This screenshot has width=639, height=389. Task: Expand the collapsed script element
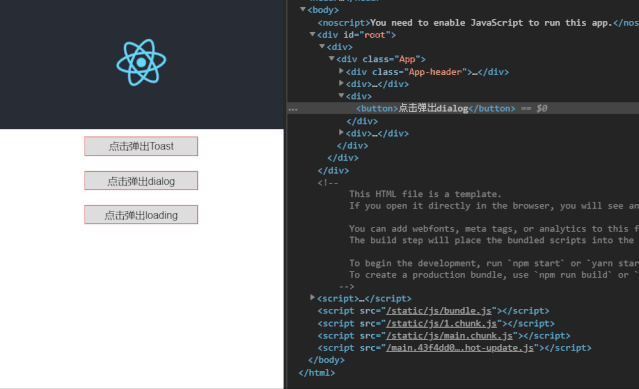tap(312, 298)
